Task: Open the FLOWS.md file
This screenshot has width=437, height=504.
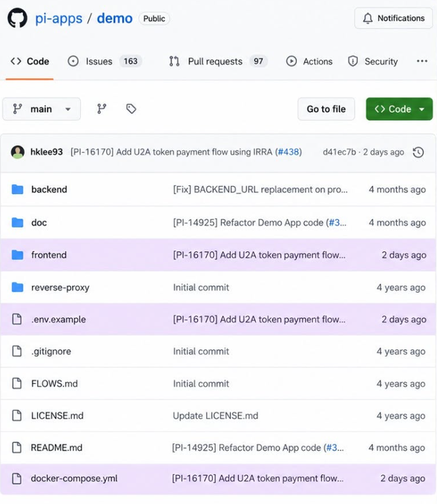Action: (x=54, y=383)
